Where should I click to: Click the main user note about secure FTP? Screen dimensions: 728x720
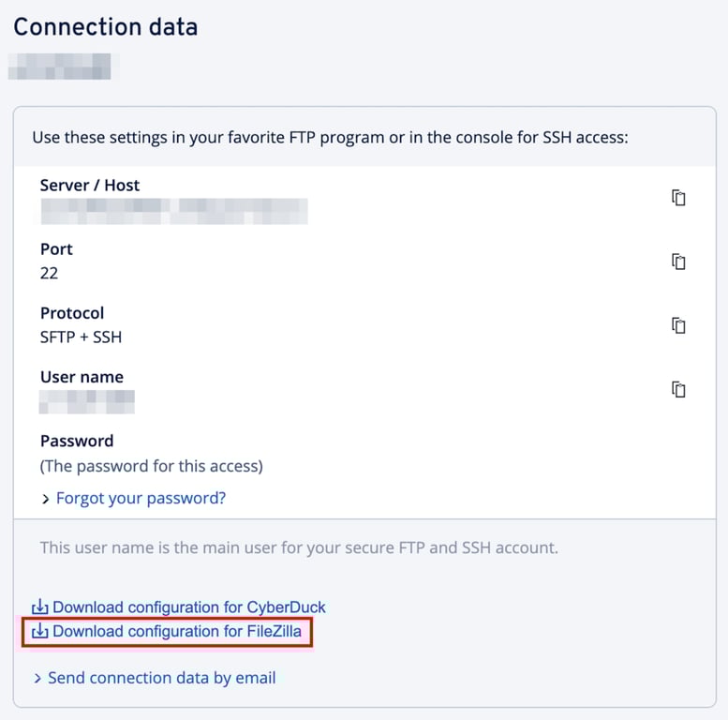pos(298,547)
